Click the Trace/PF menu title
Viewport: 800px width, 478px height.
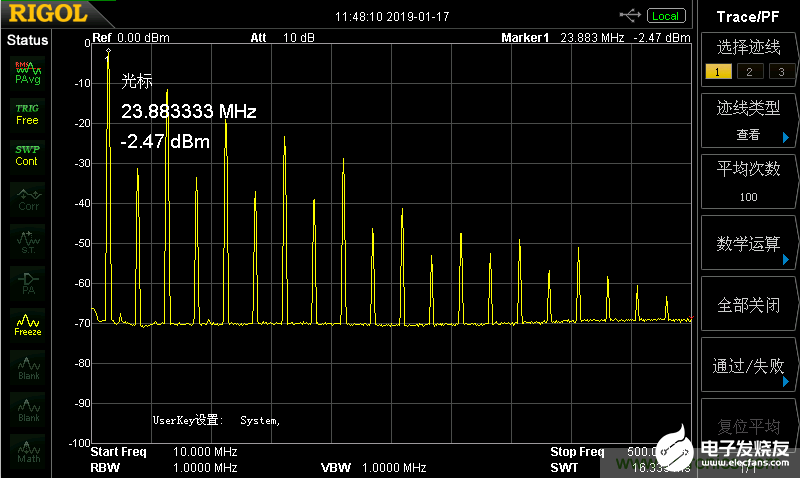(748, 16)
